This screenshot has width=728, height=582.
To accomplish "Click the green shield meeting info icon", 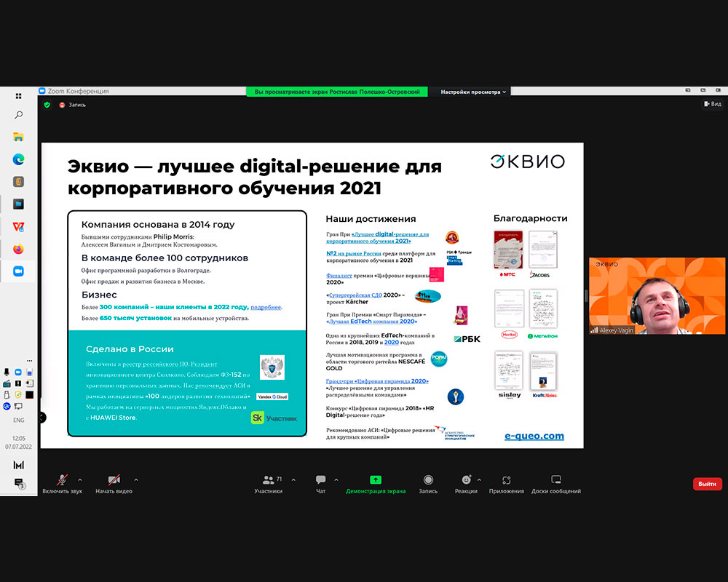I will click(47, 105).
